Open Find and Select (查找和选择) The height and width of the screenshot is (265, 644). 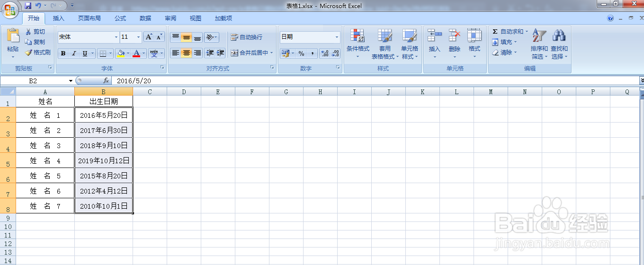pos(559,44)
